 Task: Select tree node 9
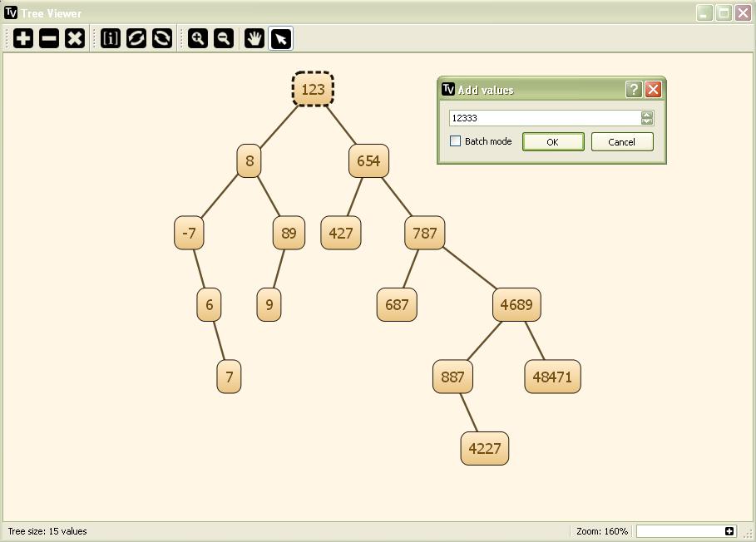point(269,305)
